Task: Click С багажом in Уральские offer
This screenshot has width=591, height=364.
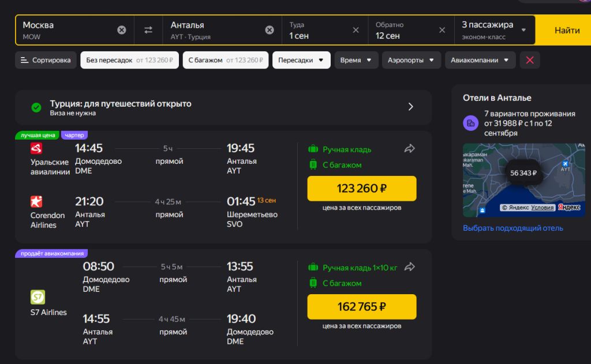Action: point(342,165)
